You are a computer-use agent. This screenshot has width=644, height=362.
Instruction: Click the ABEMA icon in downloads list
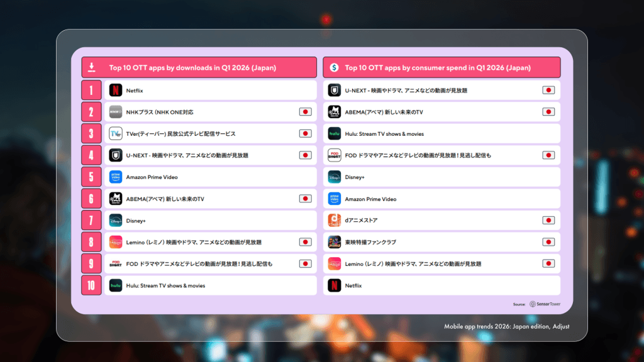pos(116,199)
